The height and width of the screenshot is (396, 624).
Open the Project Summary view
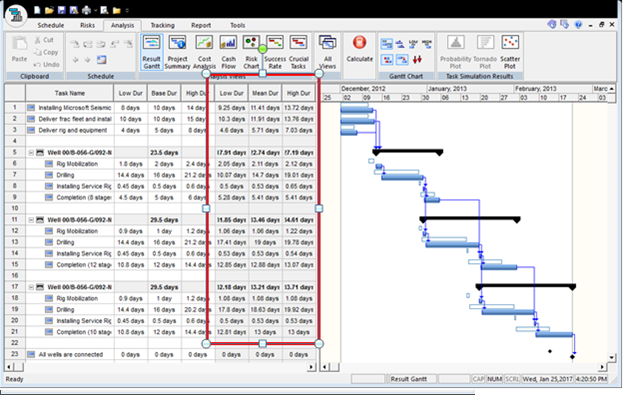pyautogui.click(x=177, y=52)
